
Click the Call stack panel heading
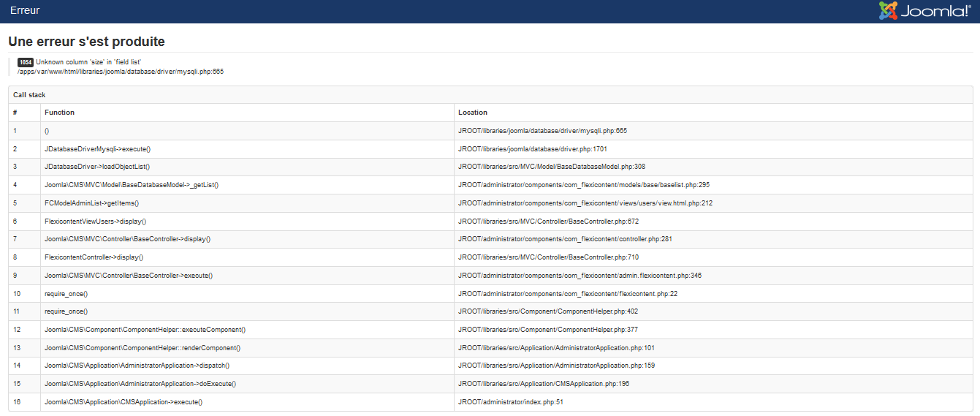pos(29,95)
